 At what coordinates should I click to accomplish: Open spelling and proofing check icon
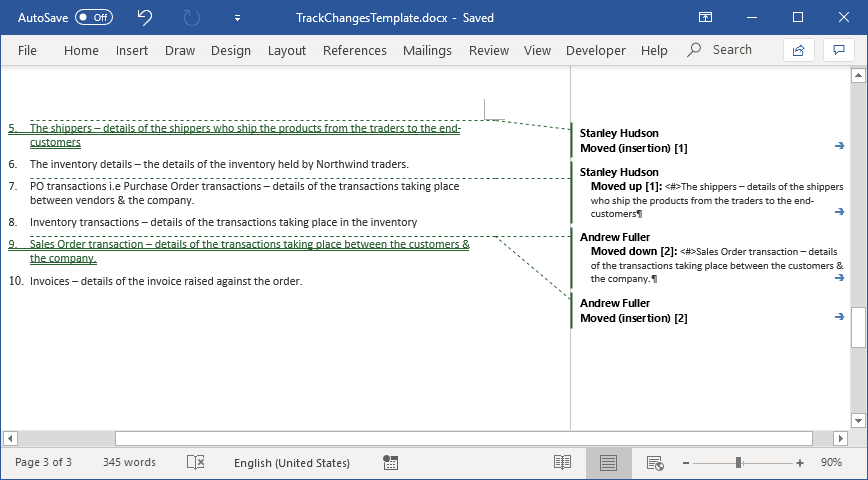click(x=196, y=463)
